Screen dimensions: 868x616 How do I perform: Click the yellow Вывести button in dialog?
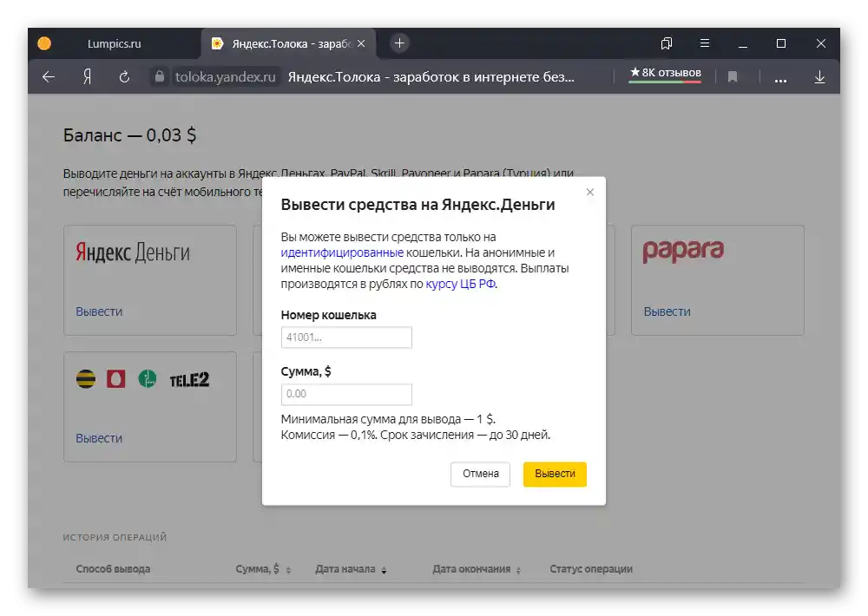point(555,474)
